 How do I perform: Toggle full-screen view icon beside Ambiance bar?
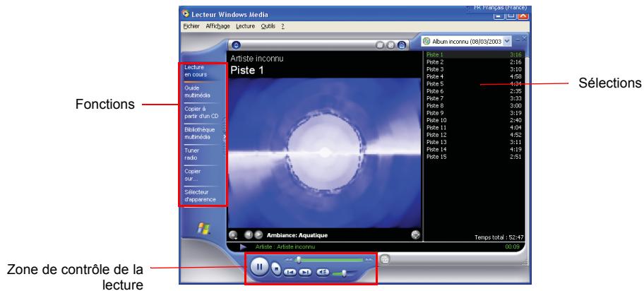415,234
